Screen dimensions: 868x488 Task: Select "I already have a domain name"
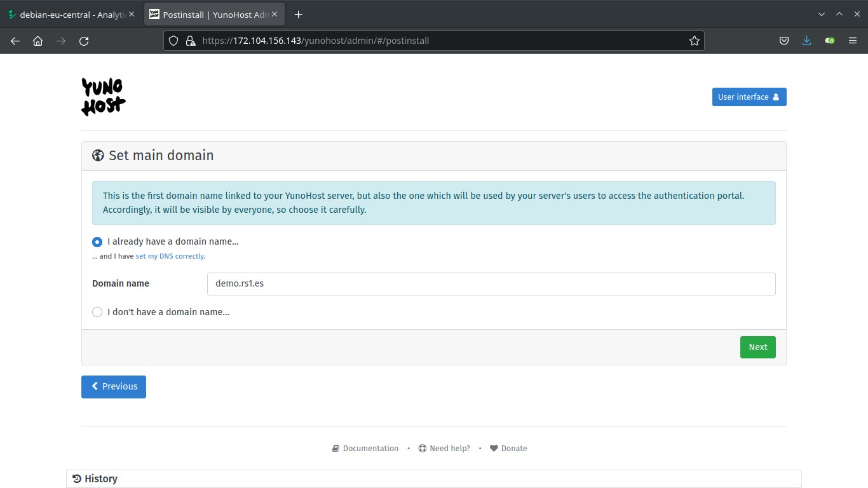[97, 242]
